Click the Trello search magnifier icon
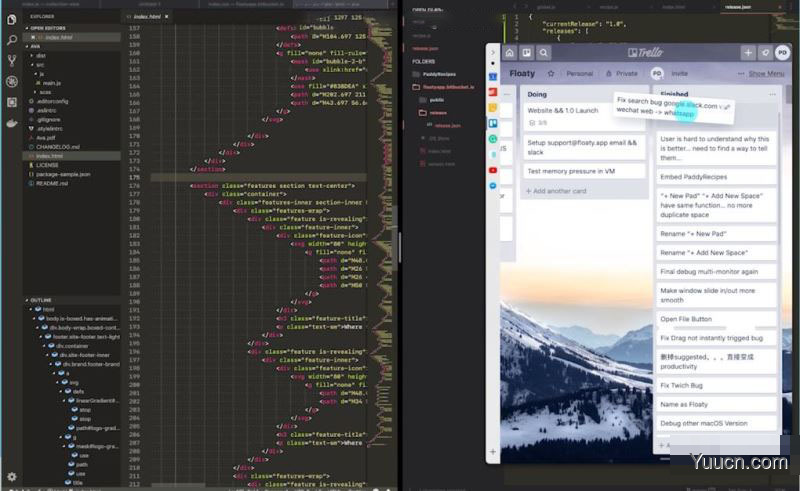This screenshot has height=491, width=800. click(545, 53)
